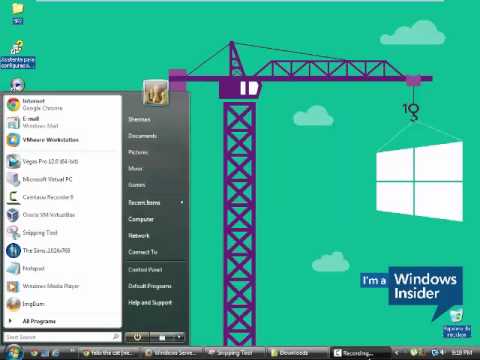This screenshot has width=480, height=360.
Task: Click the user account picture
Action: [x=156, y=92]
